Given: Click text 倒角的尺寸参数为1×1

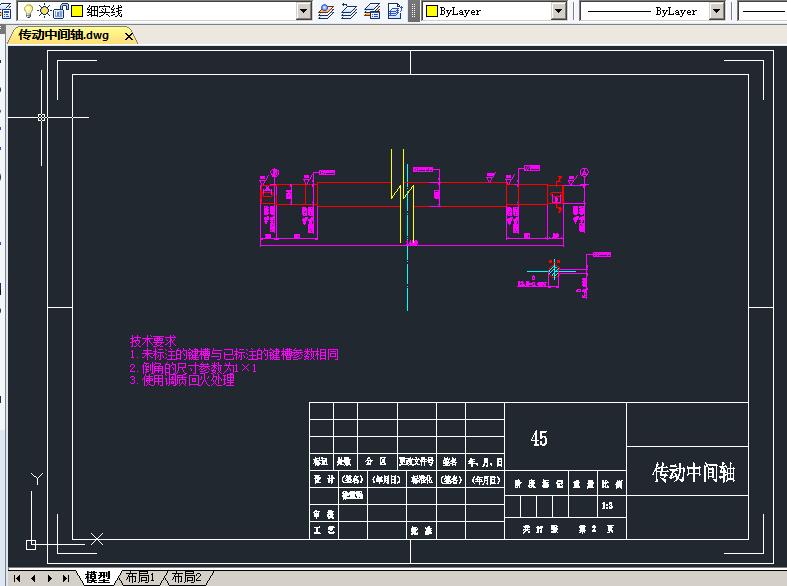Looking at the screenshot, I should 199,368.
